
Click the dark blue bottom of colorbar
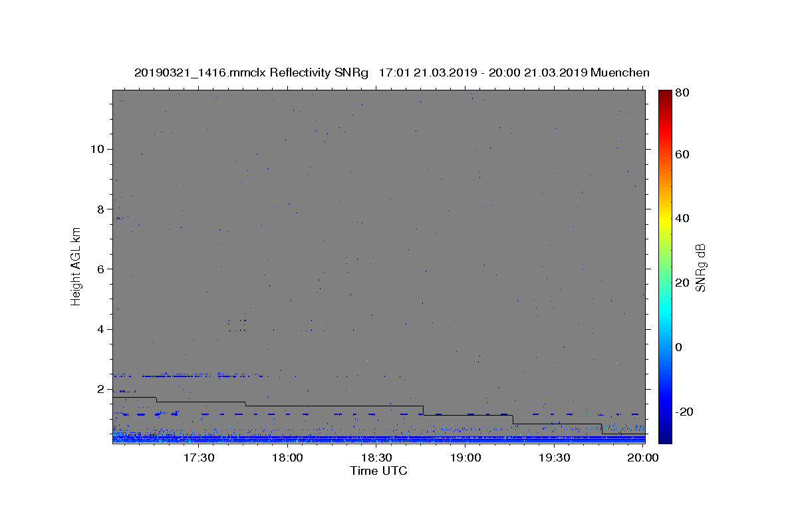[x=664, y=436]
